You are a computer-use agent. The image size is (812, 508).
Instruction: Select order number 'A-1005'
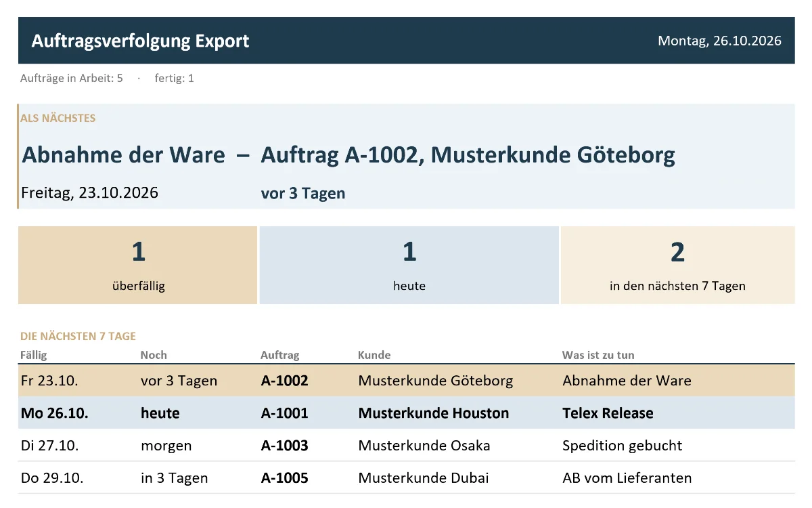click(284, 478)
